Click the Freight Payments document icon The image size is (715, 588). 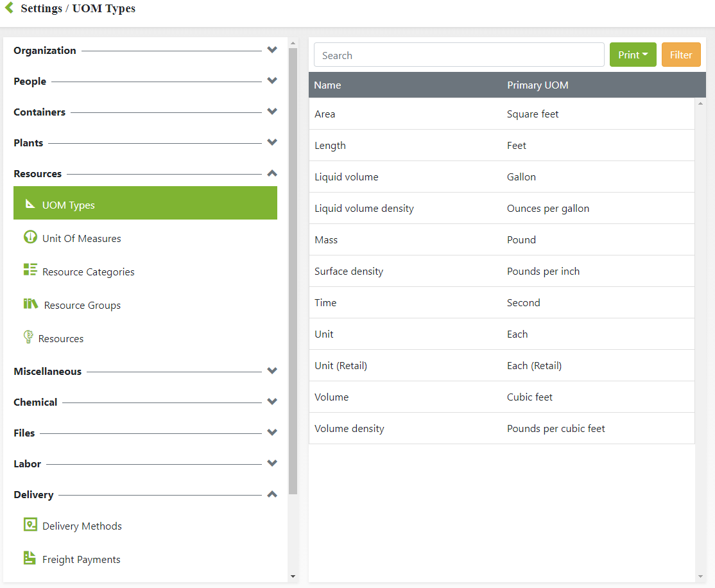click(30, 558)
